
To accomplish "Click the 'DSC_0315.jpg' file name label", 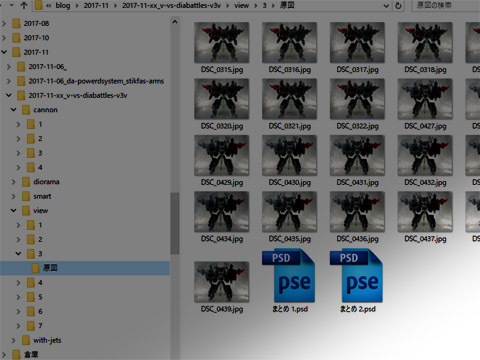I will pos(222,69).
